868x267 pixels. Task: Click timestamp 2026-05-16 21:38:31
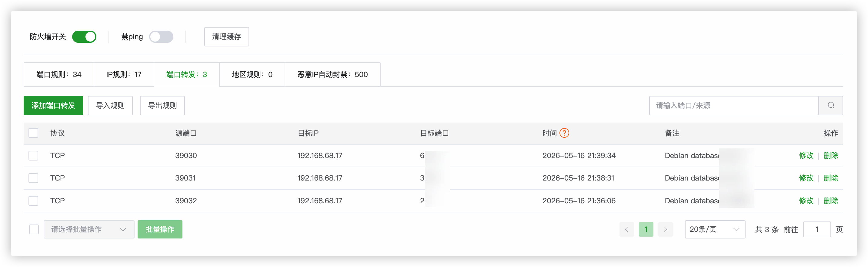pyautogui.click(x=578, y=178)
